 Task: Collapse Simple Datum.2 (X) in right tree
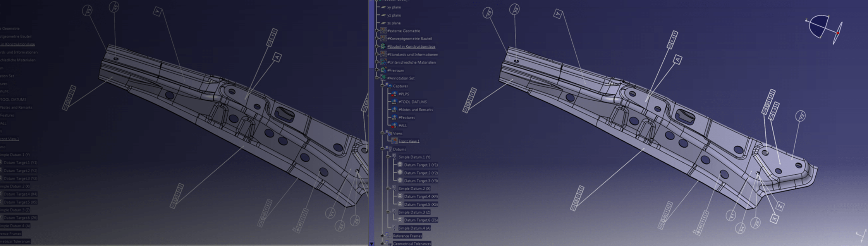point(388,188)
